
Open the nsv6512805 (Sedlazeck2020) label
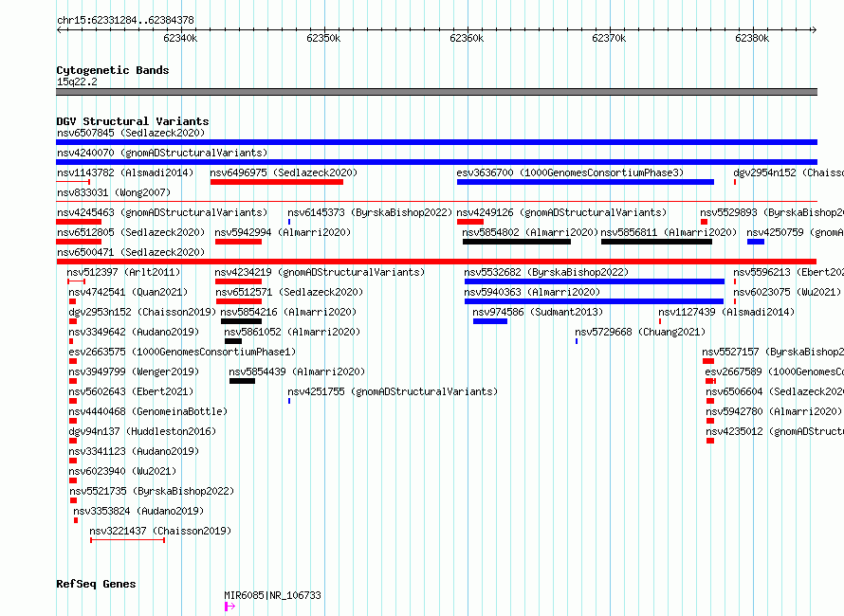tap(131, 232)
